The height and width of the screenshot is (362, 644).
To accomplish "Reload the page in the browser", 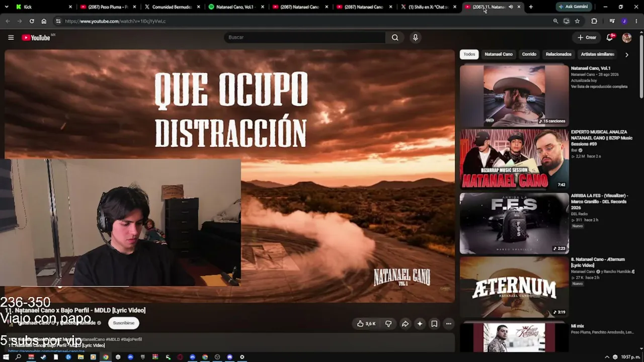I will click(32, 21).
